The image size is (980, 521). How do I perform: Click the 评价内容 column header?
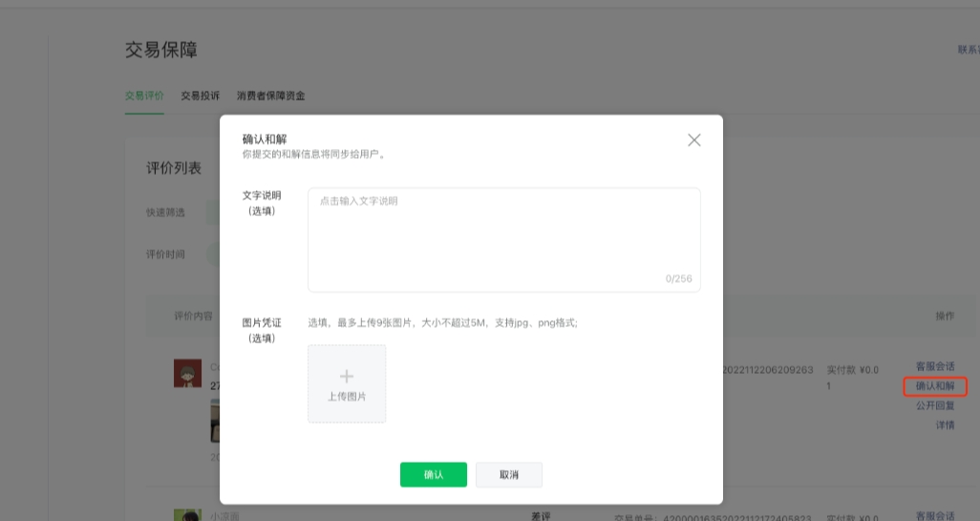(x=193, y=315)
